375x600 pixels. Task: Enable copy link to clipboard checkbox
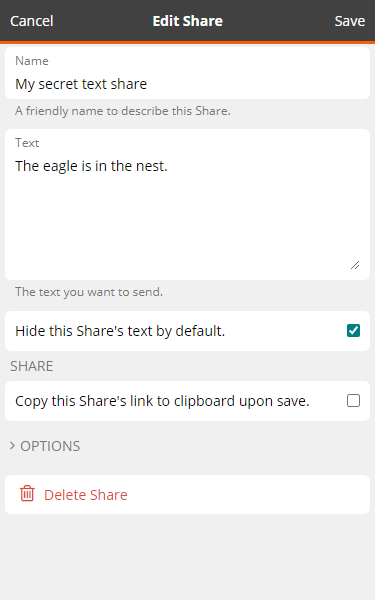(353, 401)
